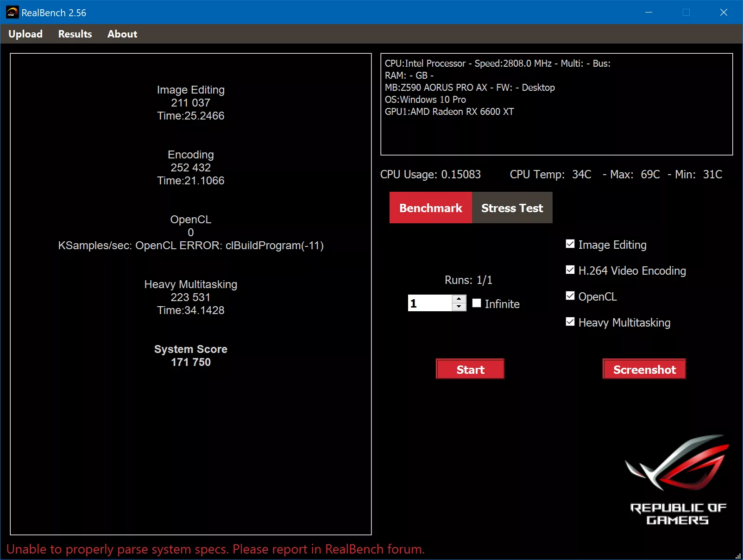The height and width of the screenshot is (560, 743).
Task: Increase run count with up arrow
Action: point(459,299)
